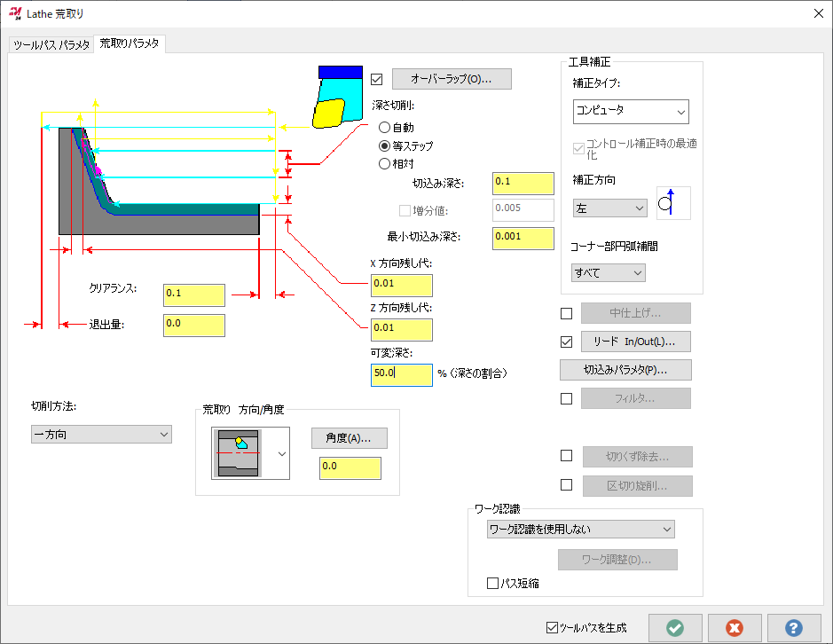
Task: Cancel with the red X button
Action: [735, 628]
